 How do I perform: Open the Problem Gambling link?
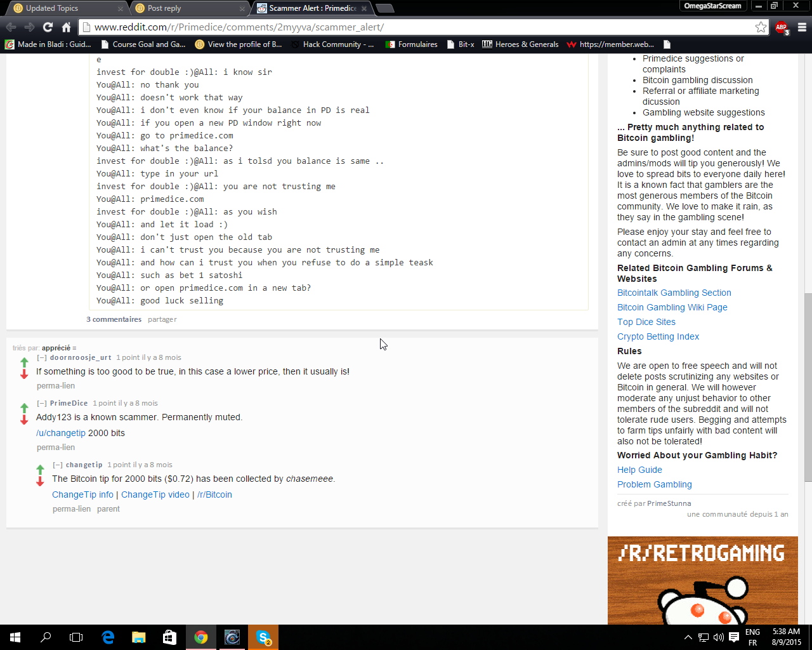pyautogui.click(x=655, y=484)
